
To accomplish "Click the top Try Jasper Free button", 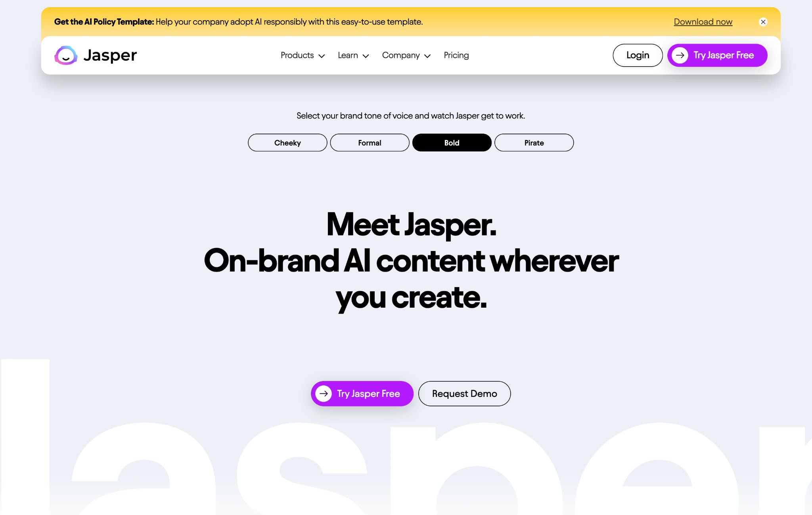I will tap(717, 55).
